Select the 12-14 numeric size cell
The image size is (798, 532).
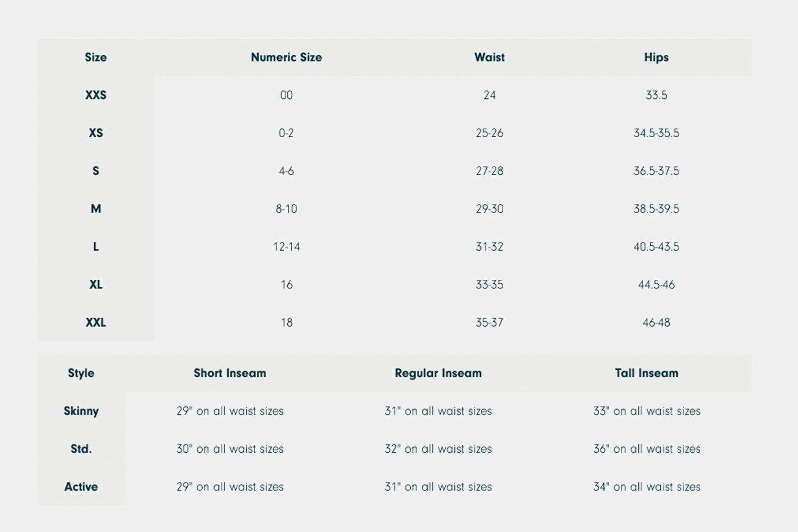point(286,247)
